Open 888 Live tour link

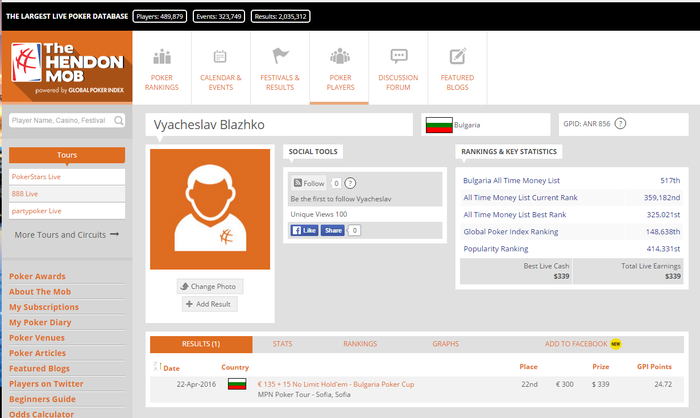pos(25,194)
